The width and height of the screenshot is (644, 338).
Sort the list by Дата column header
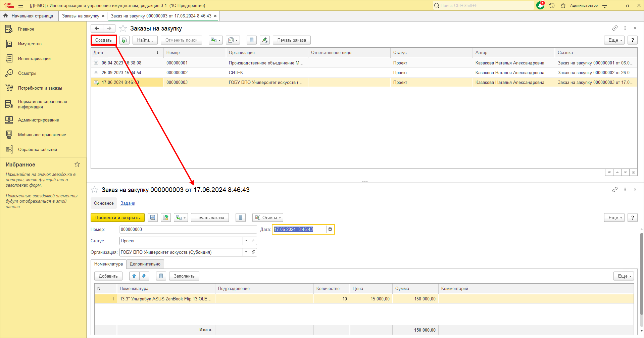[127, 52]
